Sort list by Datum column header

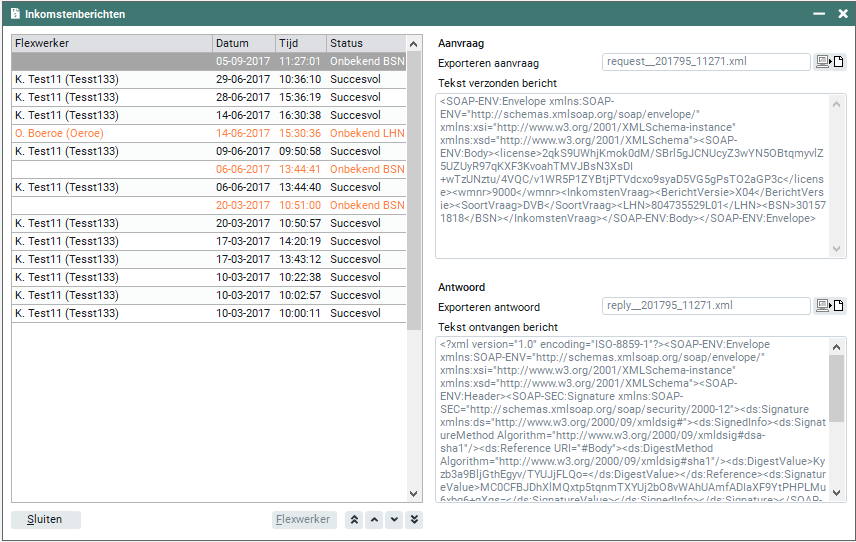(243, 43)
